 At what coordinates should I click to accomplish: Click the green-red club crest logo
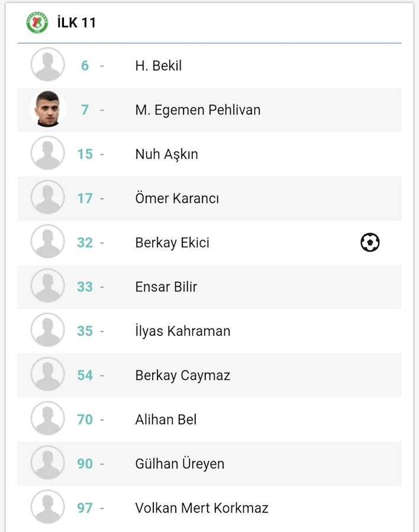[37, 22]
